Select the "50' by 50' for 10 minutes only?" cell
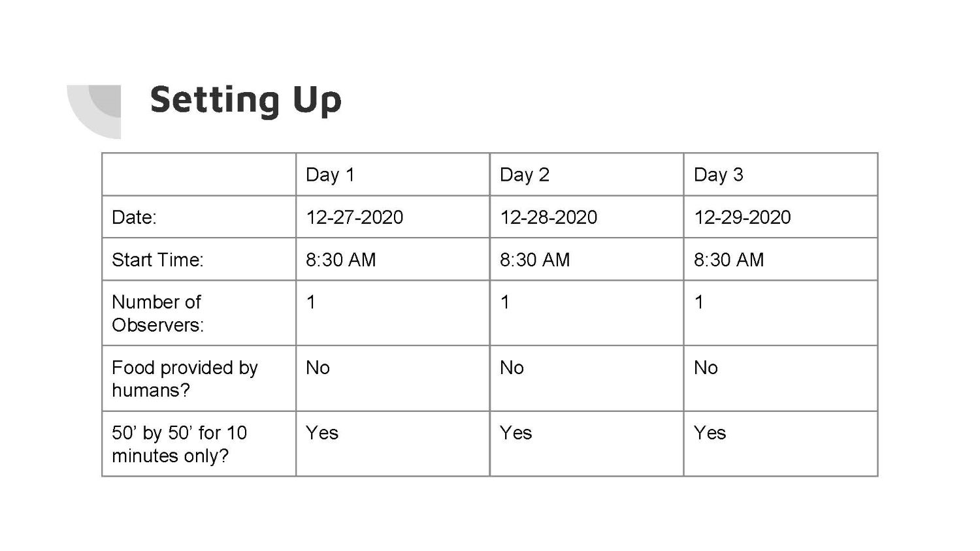The image size is (980, 551). click(199, 444)
